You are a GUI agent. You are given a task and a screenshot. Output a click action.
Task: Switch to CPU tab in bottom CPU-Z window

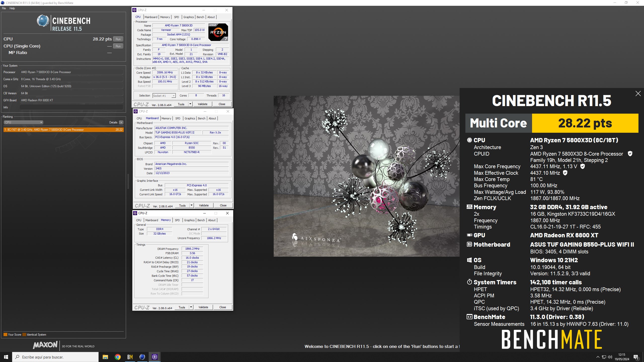click(x=139, y=220)
